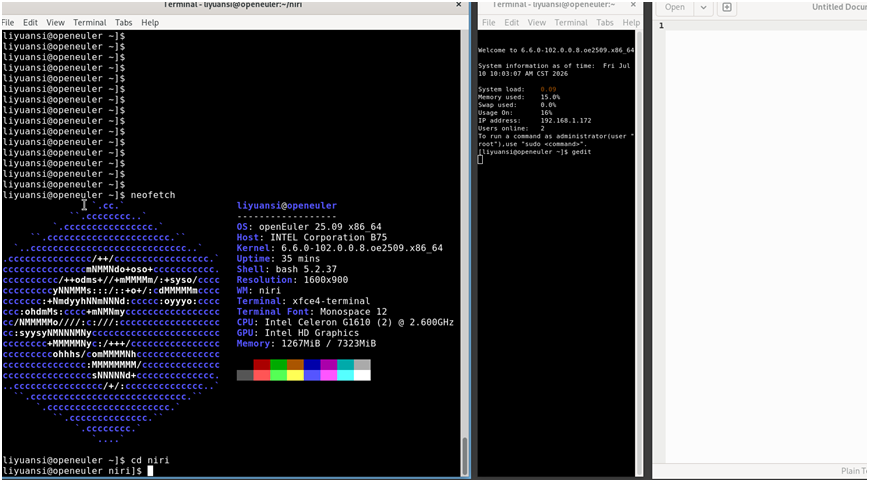Click liyuansi@openeuler neofetch header
This screenshot has height=482, width=869.
tap(287, 206)
